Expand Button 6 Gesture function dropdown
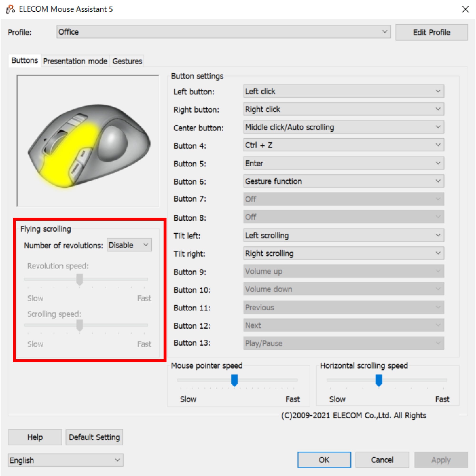476x476 pixels. point(344,181)
